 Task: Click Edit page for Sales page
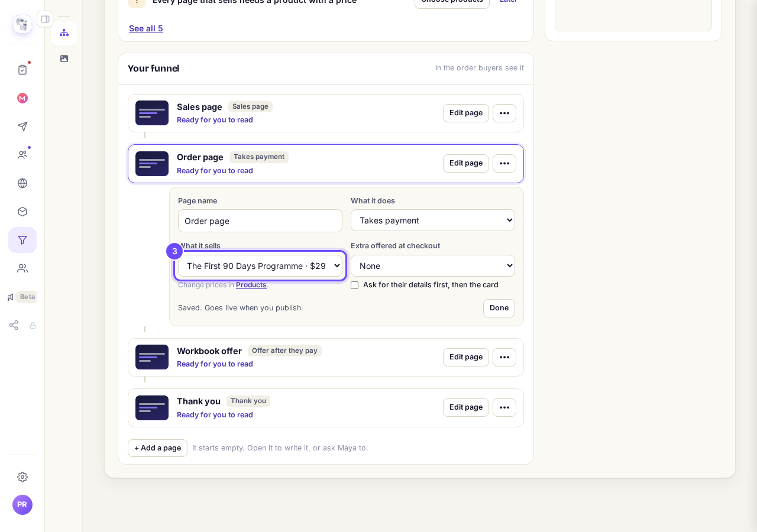click(466, 113)
